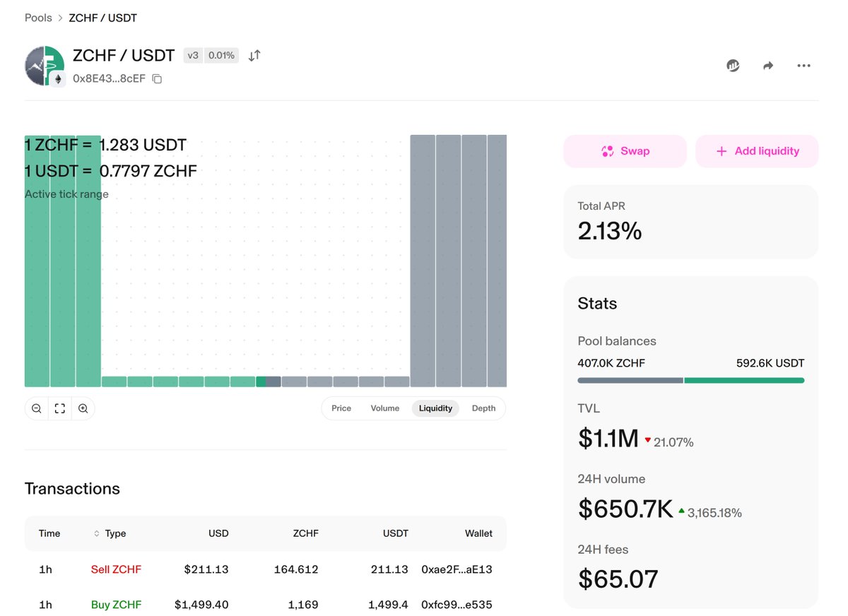Copy the pool address 0x8E43...8cEF
The width and height of the screenshot is (848, 616).
[x=157, y=79]
